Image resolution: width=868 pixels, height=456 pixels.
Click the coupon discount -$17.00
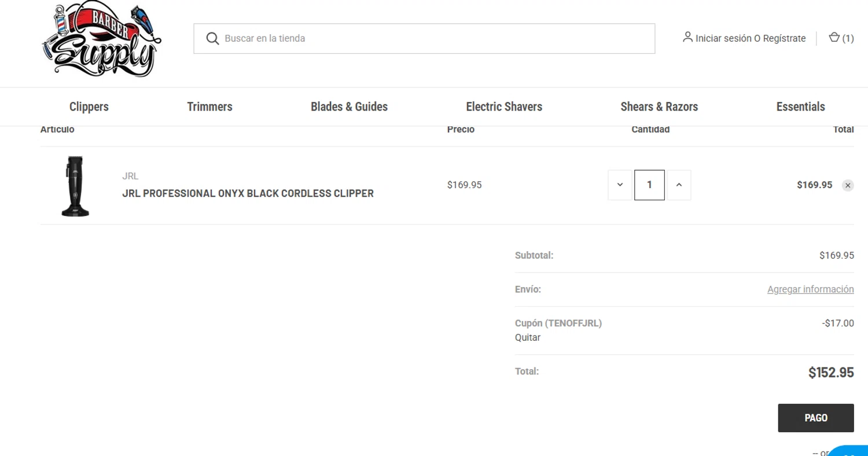click(x=837, y=323)
